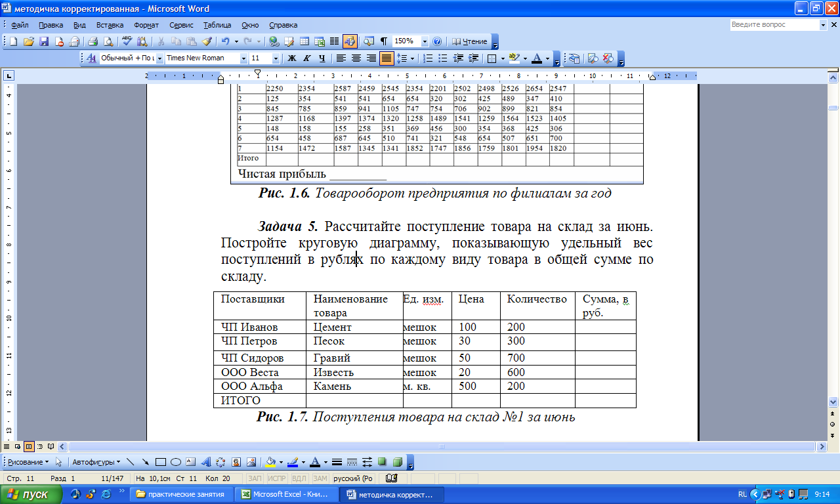Apply the Formatting toolbar font color A
This screenshot has width=840, height=504.
coord(537,58)
